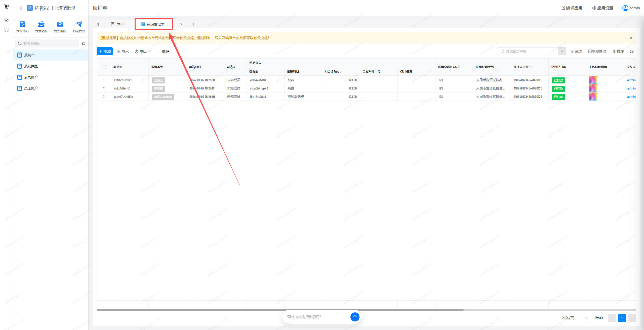
Task: Click 导入 import button
Action: (x=123, y=51)
